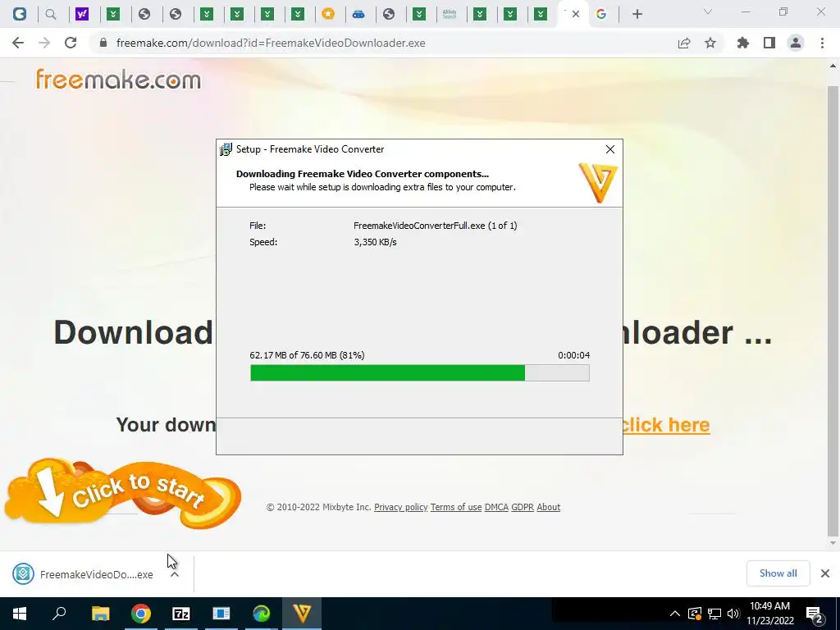The height and width of the screenshot is (630, 840).
Task: Open Windows taskbar search
Action: [59, 614]
